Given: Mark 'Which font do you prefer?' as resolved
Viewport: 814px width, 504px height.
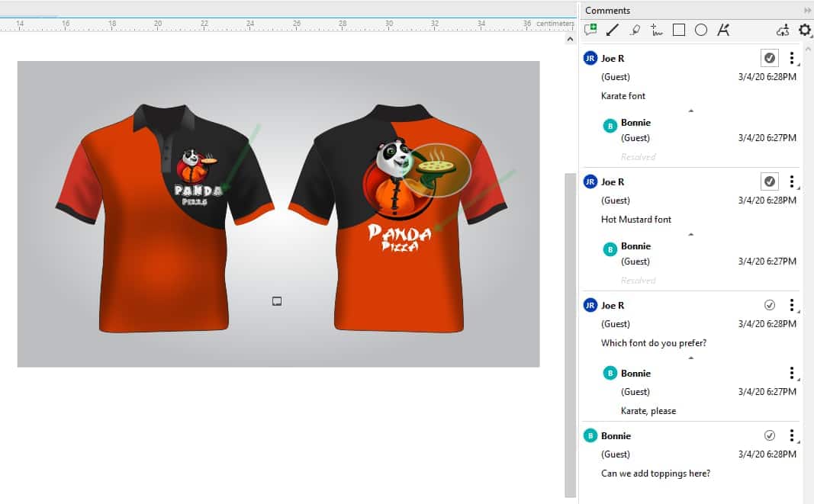Looking at the screenshot, I should click(x=770, y=304).
